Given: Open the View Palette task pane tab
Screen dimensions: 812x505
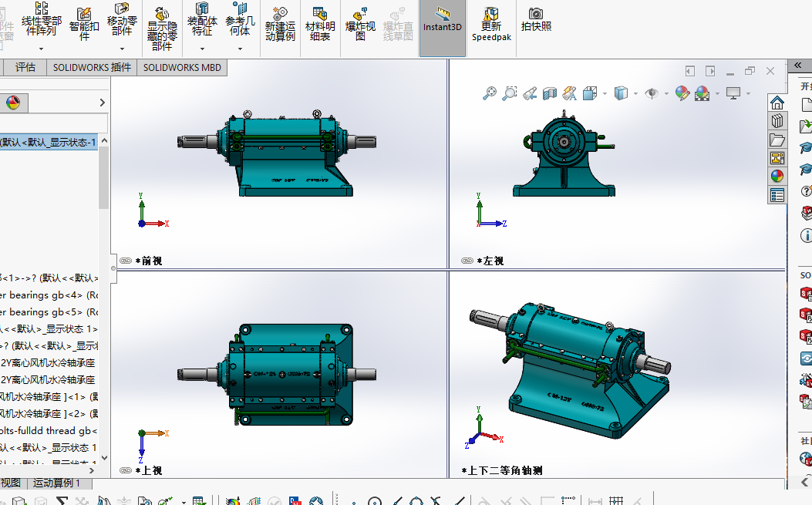Looking at the screenshot, I should click(777, 158).
